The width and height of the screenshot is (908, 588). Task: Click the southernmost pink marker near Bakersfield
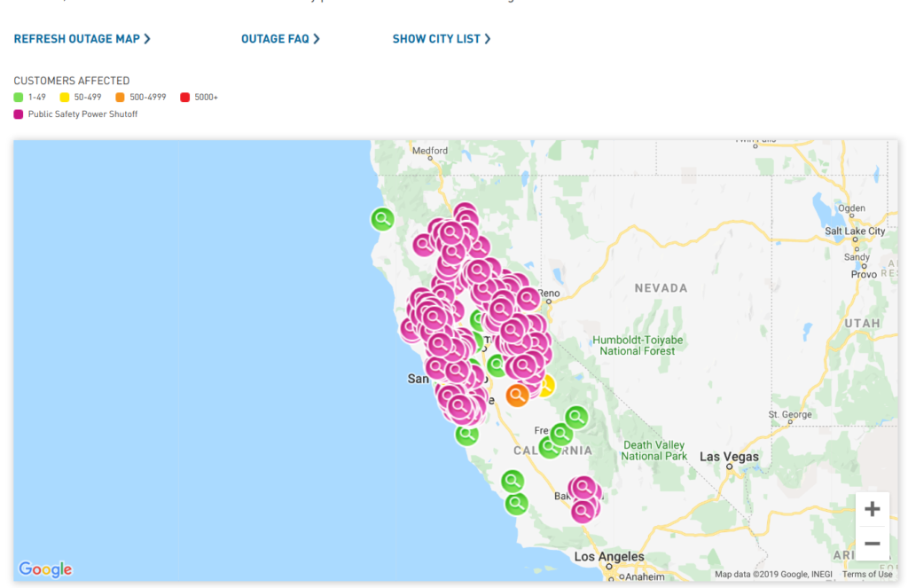point(583,511)
